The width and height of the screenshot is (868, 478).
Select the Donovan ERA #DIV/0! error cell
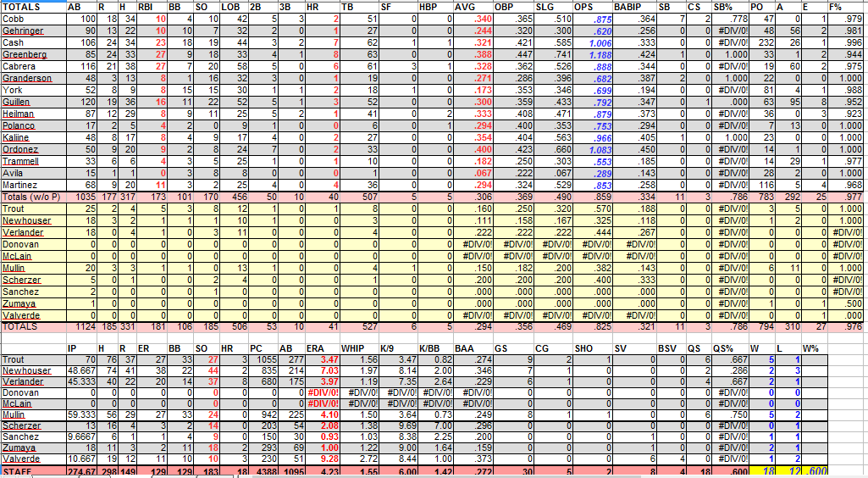[x=323, y=392]
